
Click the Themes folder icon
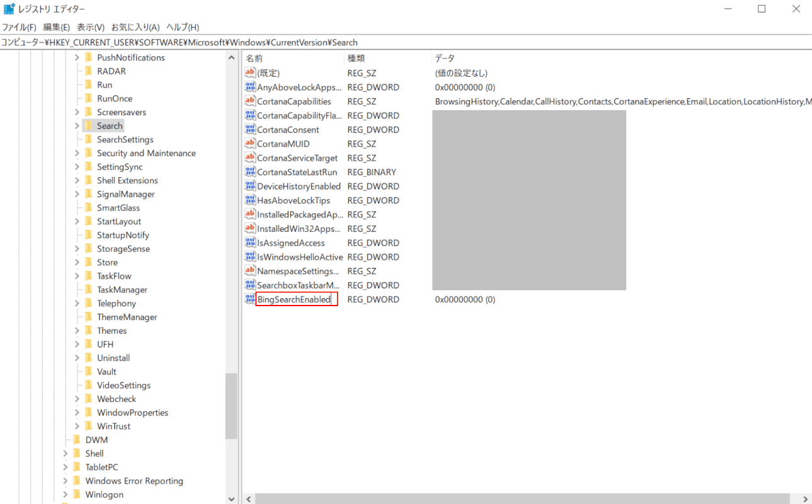pyautogui.click(x=89, y=331)
